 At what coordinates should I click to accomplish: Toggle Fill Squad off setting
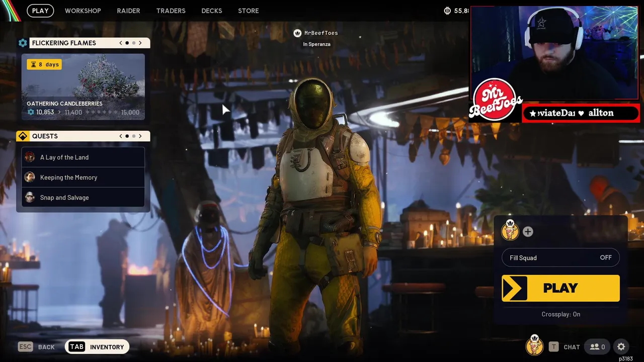coord(560,258)
